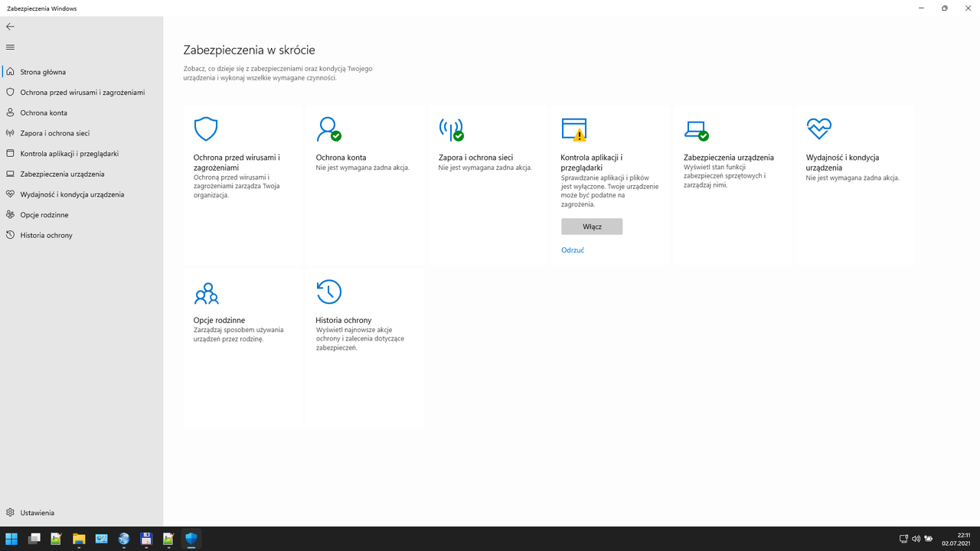Click the 'Zabezpieczenia w skrócie' heading

pyautogui.click(x=249, y=51)
